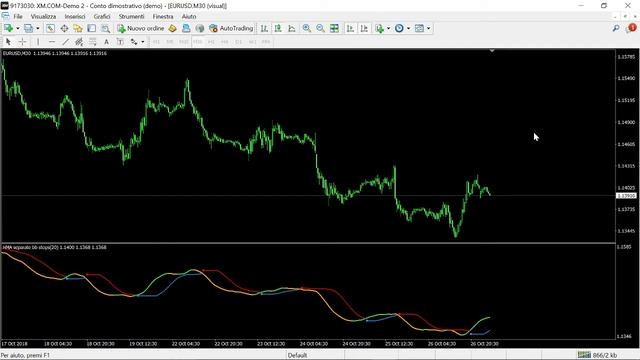Switch chart to candlesticks mode
Viewport: 640px width, 360px height.
[278, 28]
